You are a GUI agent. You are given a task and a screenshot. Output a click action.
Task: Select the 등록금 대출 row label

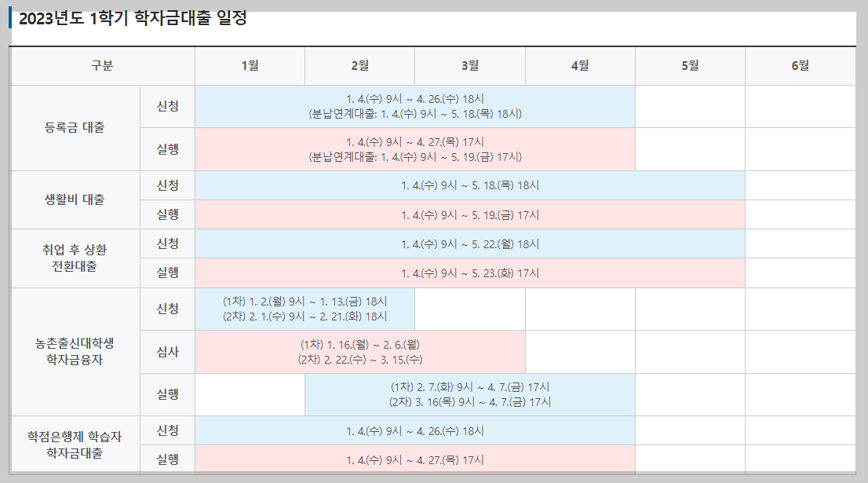(73, 127)
